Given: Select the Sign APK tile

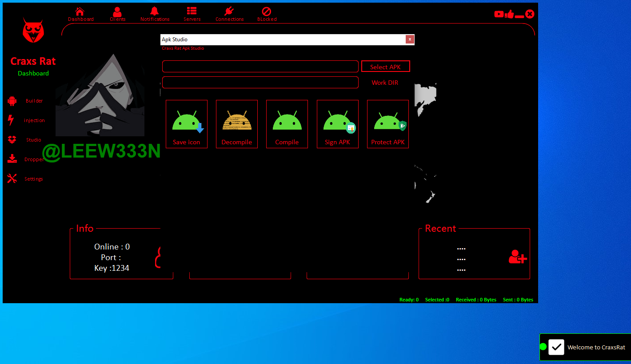Looking at the screenshot, I should tap(338, 124).
